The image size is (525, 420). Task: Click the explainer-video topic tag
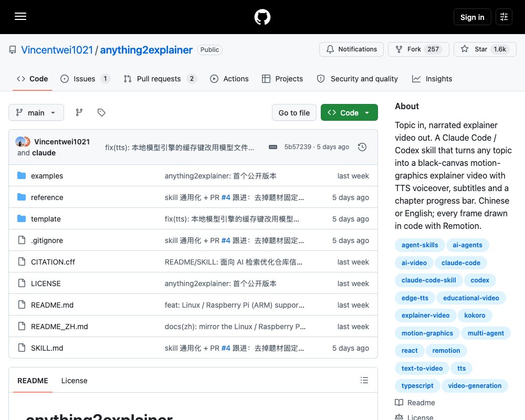(x=425, y=315)
